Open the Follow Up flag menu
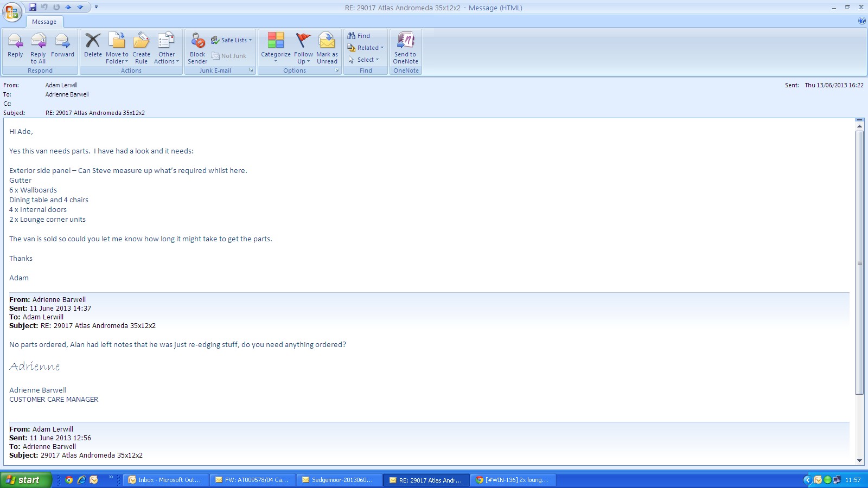The width and height of the screenshot is (868, 488). click(x=303, y=48)
